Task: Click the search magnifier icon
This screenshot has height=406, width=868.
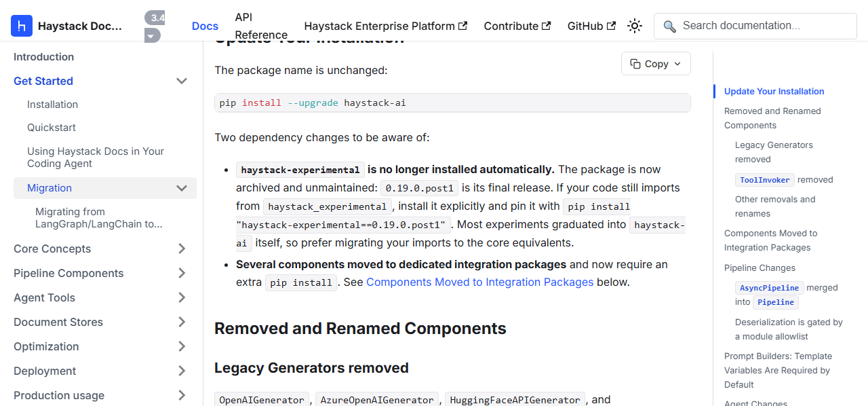Action: 669,26
